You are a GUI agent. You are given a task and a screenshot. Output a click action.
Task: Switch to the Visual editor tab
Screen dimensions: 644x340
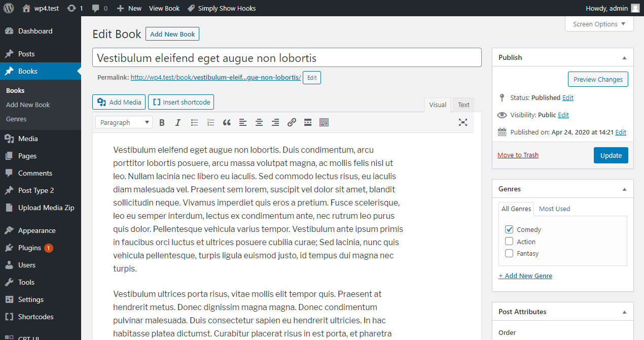pos(438,105)
